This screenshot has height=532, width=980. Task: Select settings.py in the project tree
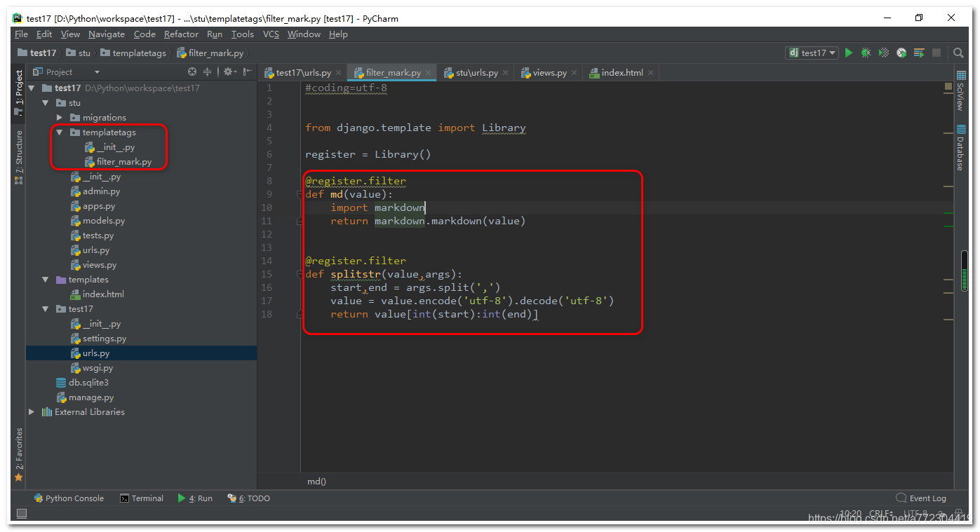tap(98, 339)
